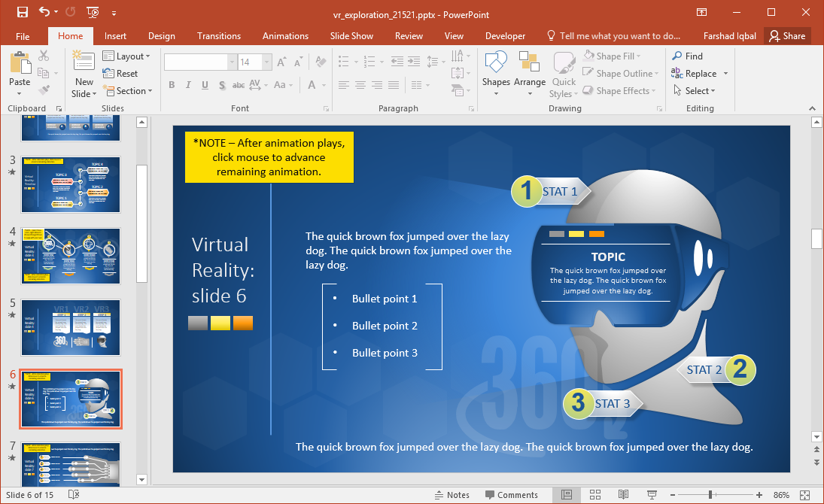Open the font size dropdown
The image size is (824, 504).
pyautogui.click(x=268, y=62)
